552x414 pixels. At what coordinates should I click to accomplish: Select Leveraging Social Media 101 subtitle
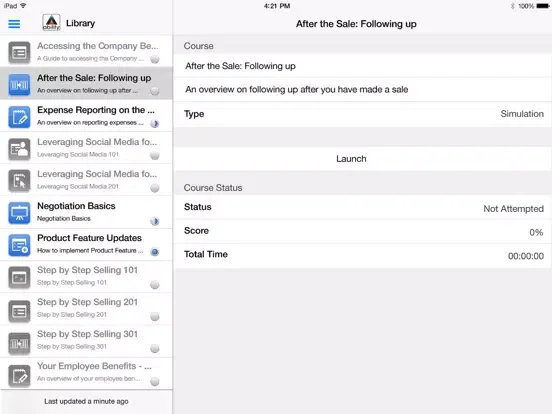[78, 155]
